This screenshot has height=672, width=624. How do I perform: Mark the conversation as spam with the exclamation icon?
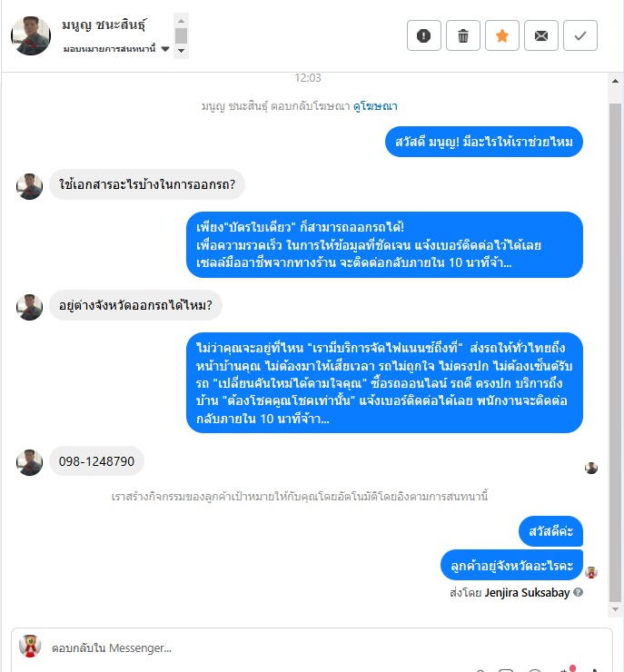(x=424, y=35)
